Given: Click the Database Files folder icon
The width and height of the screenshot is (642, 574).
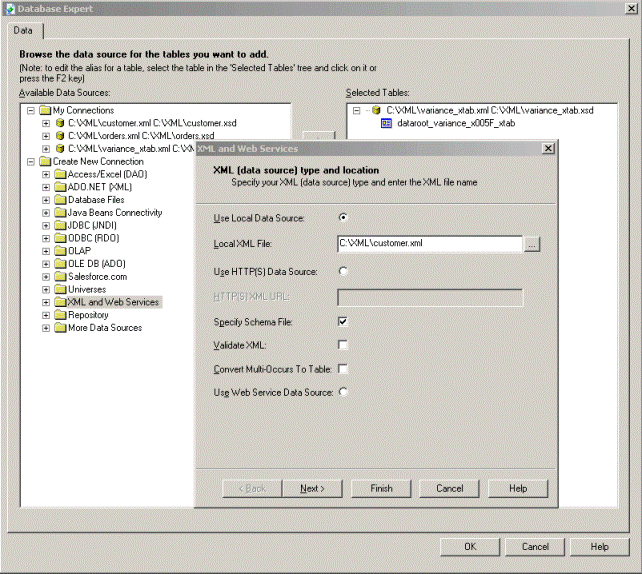Looking at the screenshot, I should pyautogui.click(x=60, y=200).
